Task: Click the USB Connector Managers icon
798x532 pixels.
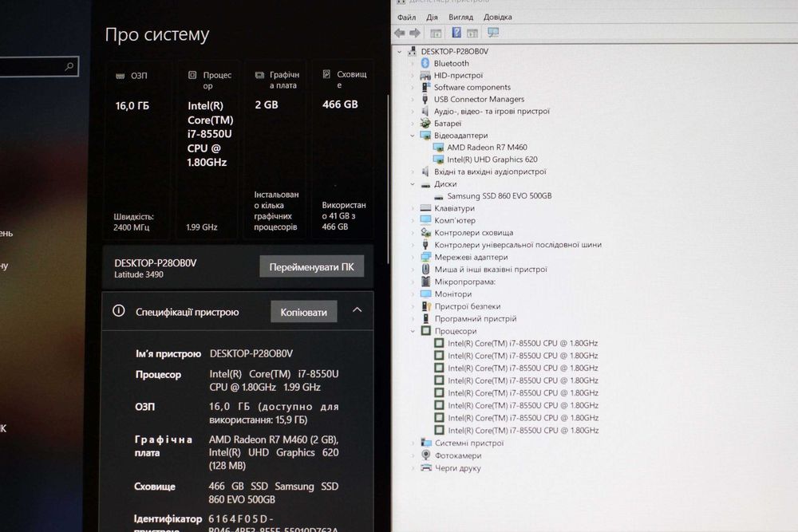Action: pos(425,99)
